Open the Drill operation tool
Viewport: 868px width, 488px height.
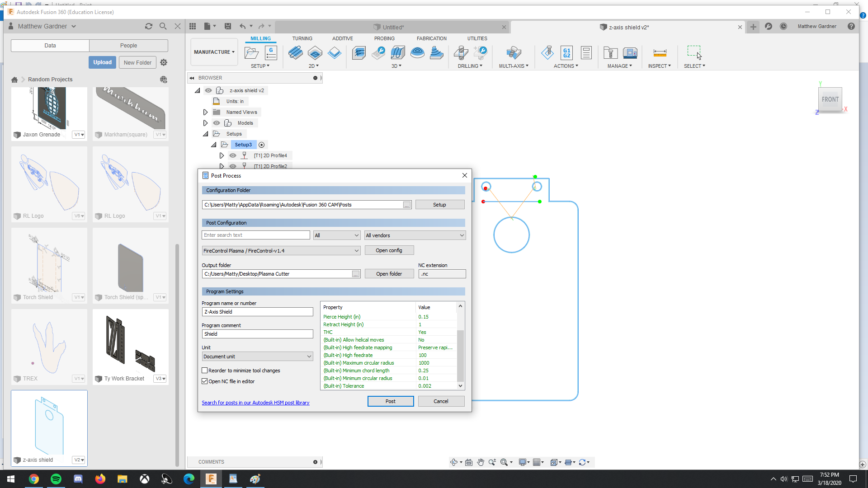pos(461,53)
